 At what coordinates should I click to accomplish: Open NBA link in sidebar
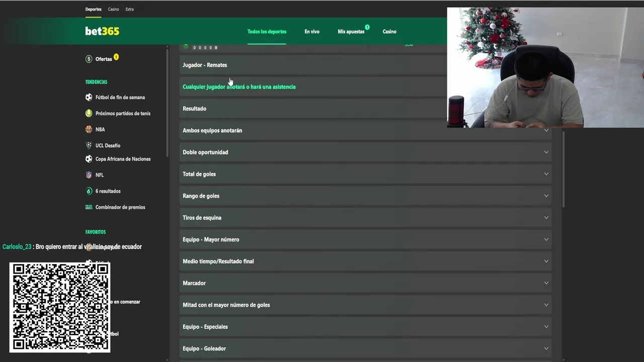point(100,129)
